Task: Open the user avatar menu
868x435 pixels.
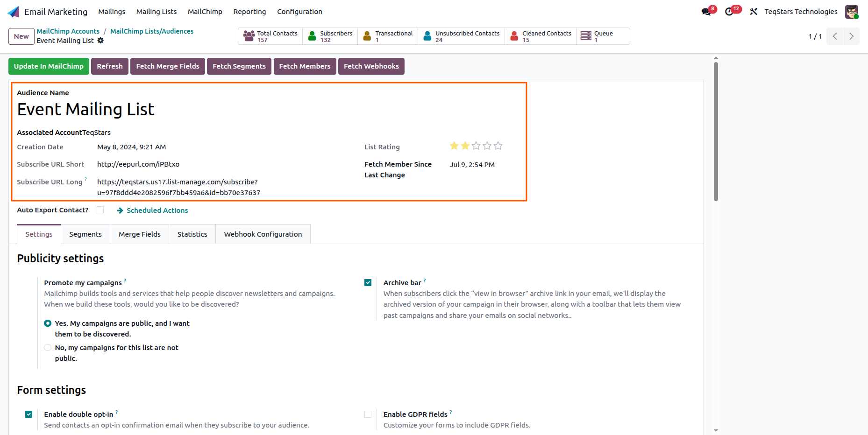Action: [x=852, y=12]
